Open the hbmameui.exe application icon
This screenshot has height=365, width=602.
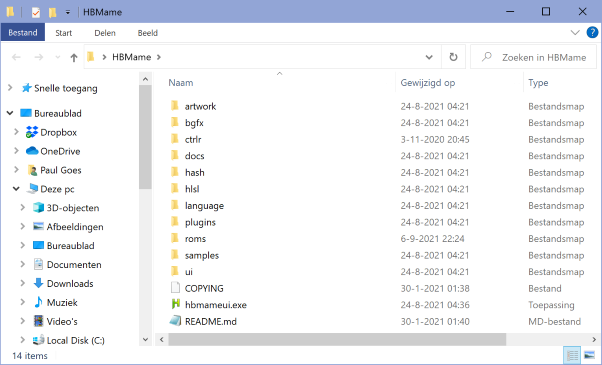(175, 305)
